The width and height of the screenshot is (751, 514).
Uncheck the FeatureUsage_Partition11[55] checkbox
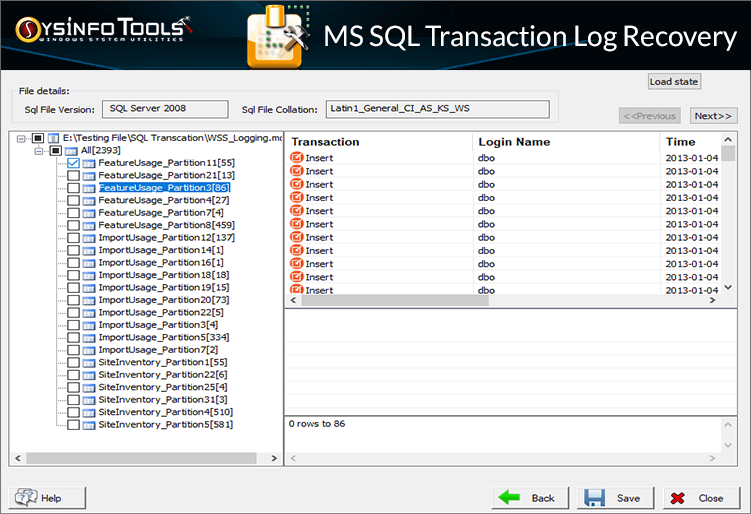73,162
